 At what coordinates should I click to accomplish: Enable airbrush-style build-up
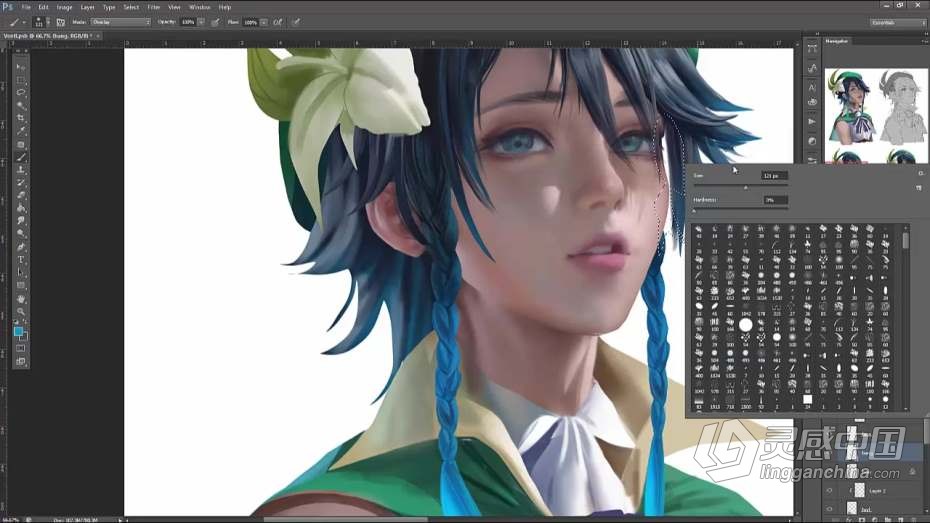278,23
